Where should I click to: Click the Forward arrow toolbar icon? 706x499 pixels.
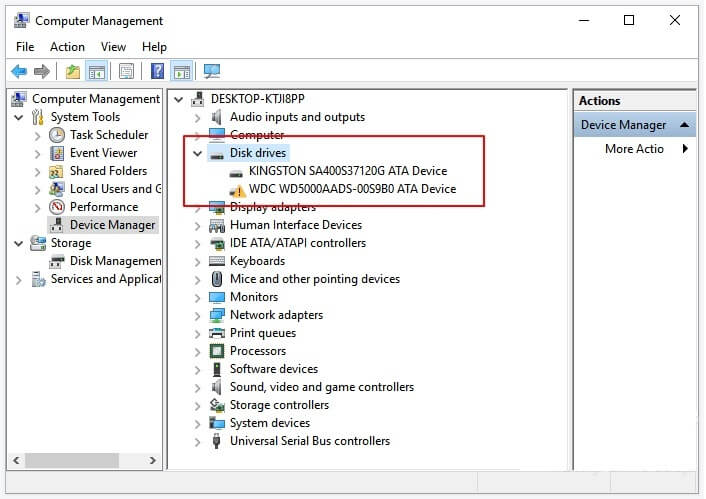coord(42,71)
